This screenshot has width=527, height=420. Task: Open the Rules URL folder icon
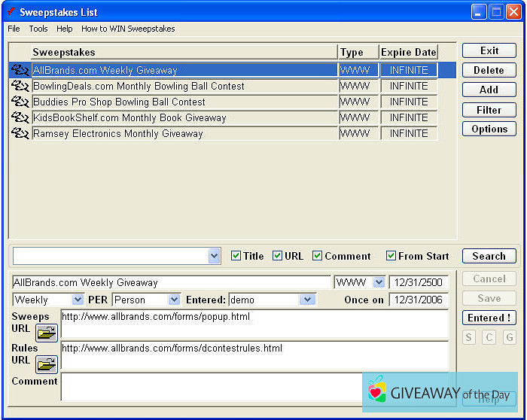[47, 365]
